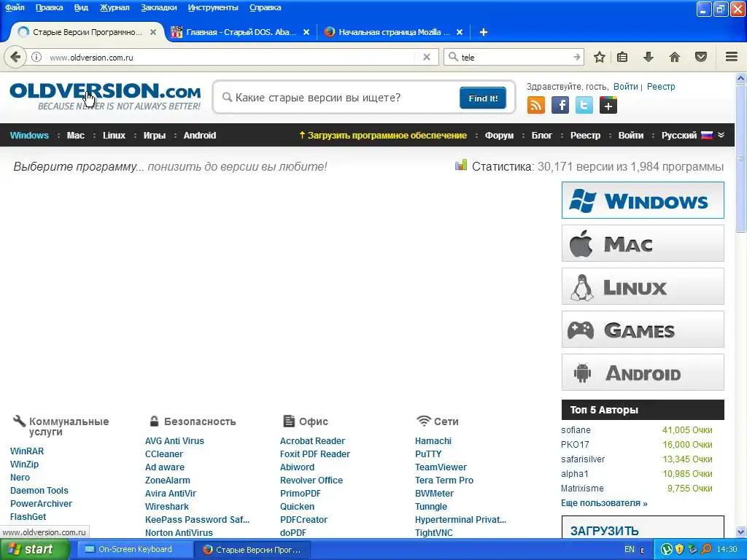Select the Mac navigation item

[76, 135]
